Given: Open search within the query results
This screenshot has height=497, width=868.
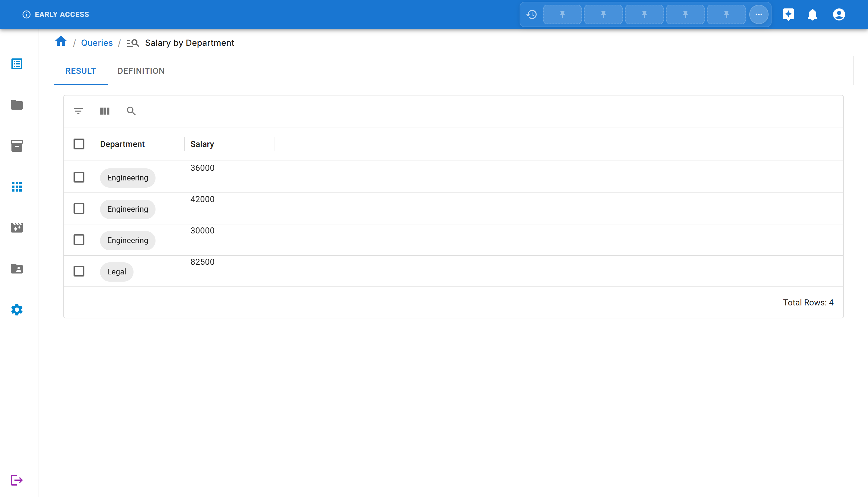Looking at the screenshot, I should tap(131, 111).
